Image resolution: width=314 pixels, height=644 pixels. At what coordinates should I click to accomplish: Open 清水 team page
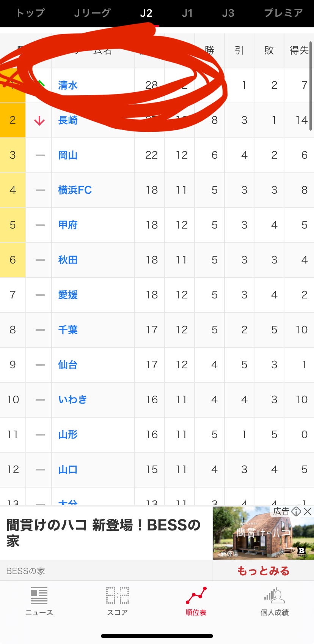pos(68,85)
